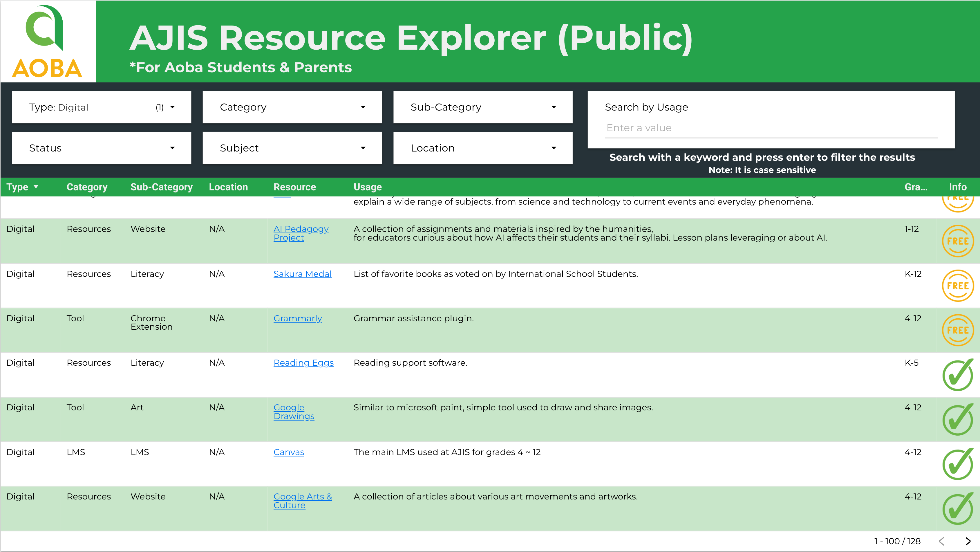The width and height of the screenshot is (980, 552).
Task: Open the Sakura Medal link
Action: (303, 274)
